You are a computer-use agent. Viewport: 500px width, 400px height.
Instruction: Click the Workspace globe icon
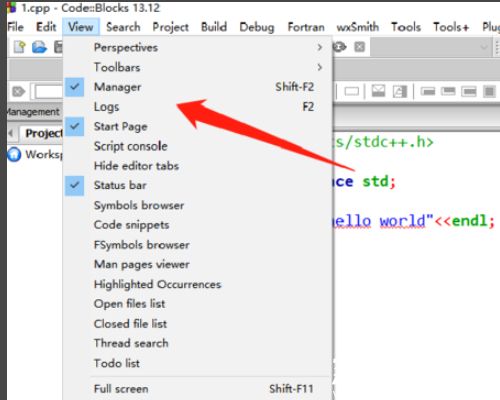[x=14, y=154]
